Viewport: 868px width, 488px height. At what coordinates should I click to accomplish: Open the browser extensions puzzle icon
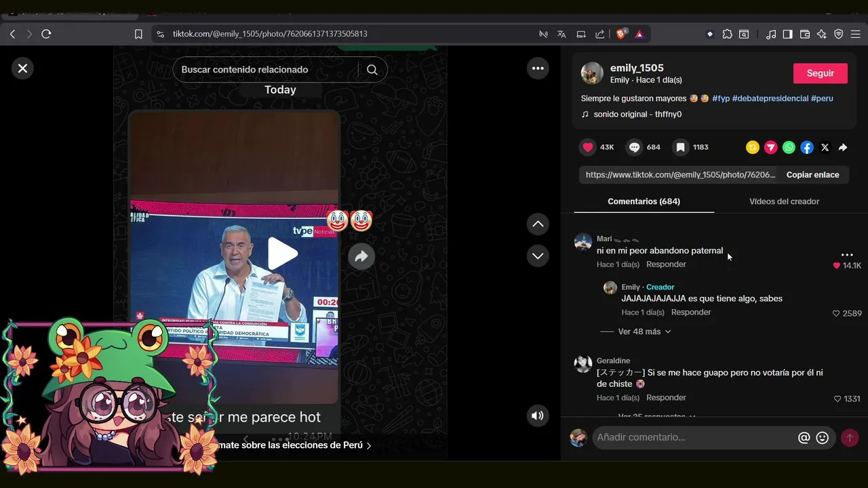point(727,34)
